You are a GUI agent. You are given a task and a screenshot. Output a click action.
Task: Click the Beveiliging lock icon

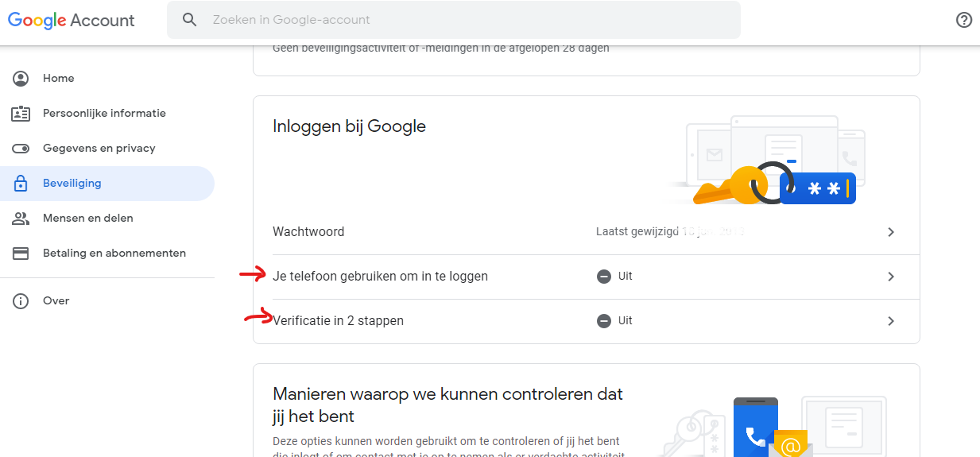[21, 184]
